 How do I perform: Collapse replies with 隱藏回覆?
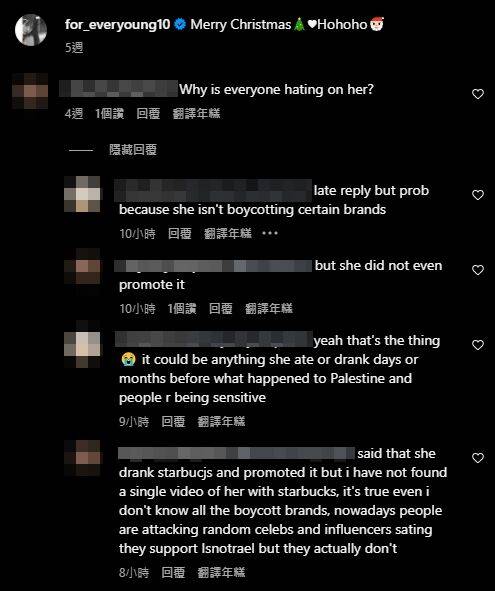pos(133,150)
